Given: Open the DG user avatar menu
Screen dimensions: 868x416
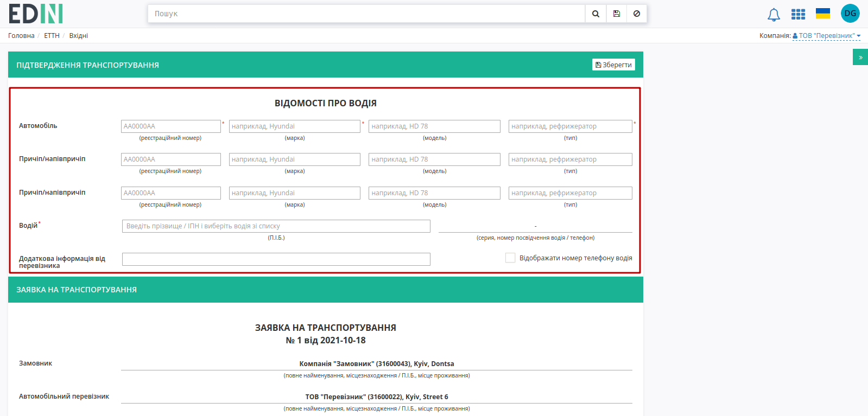Looking at the screenshot, I should (x=850, y=14).
